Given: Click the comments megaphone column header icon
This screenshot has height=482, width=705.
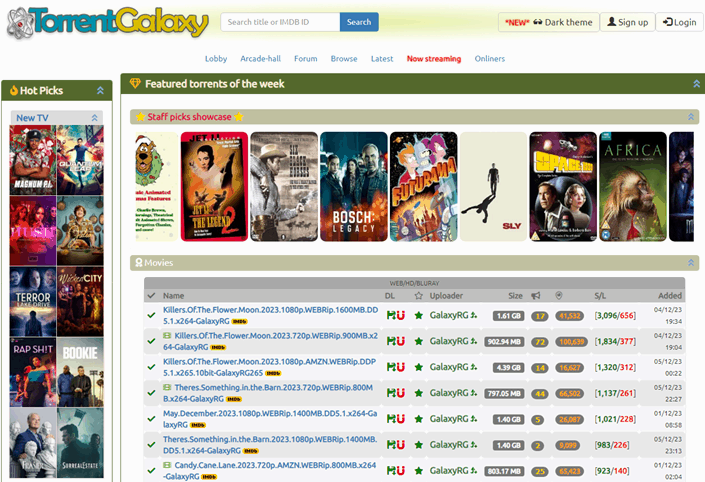Looking at the screenshot, I should coord(535,296).
